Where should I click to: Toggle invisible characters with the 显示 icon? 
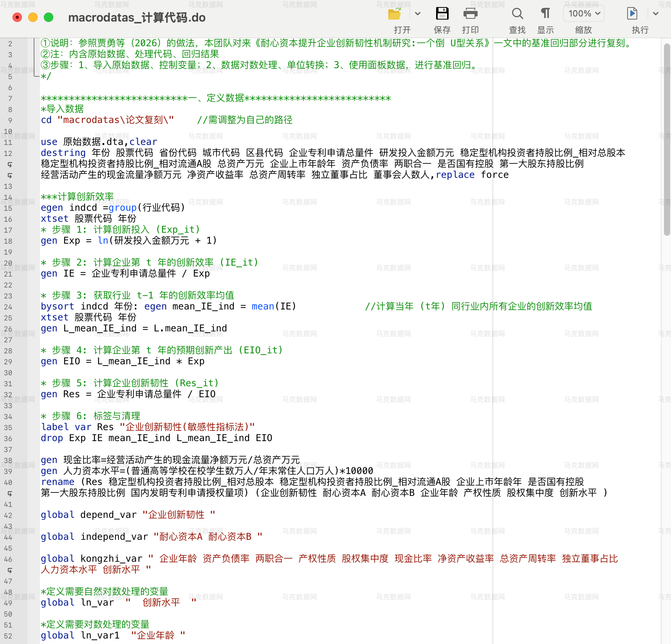tap(545, 14)
